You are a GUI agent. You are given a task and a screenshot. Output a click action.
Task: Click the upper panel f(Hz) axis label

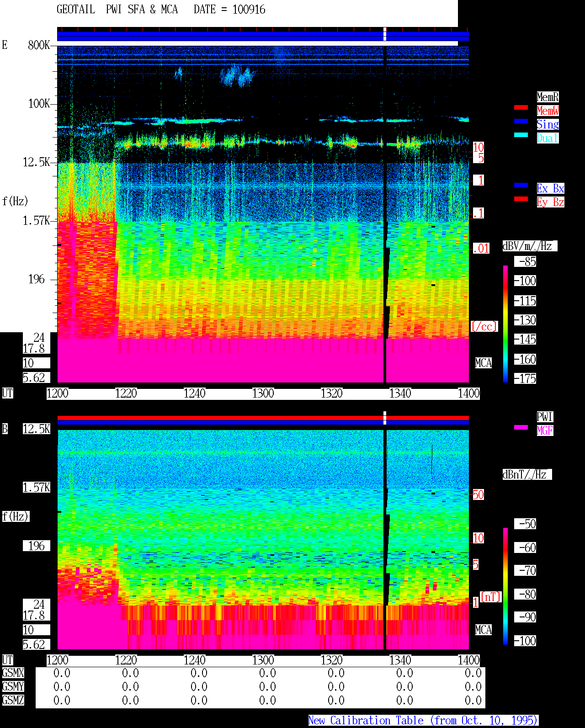tap(15, 201)
